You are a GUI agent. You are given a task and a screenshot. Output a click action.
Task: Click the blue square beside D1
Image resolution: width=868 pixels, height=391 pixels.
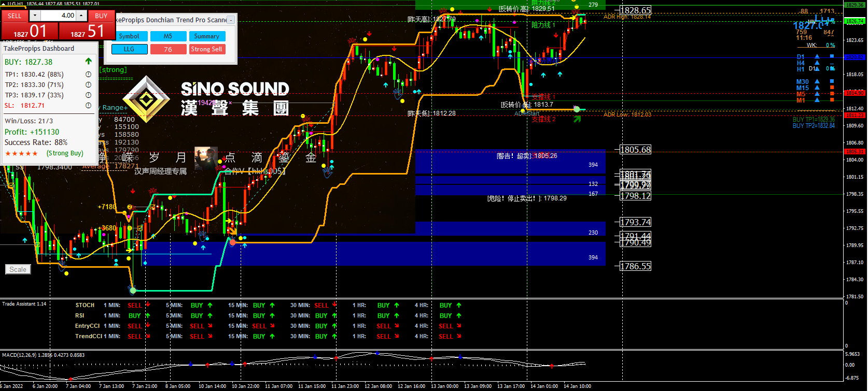pyautogui.click(x=832, y=56)
